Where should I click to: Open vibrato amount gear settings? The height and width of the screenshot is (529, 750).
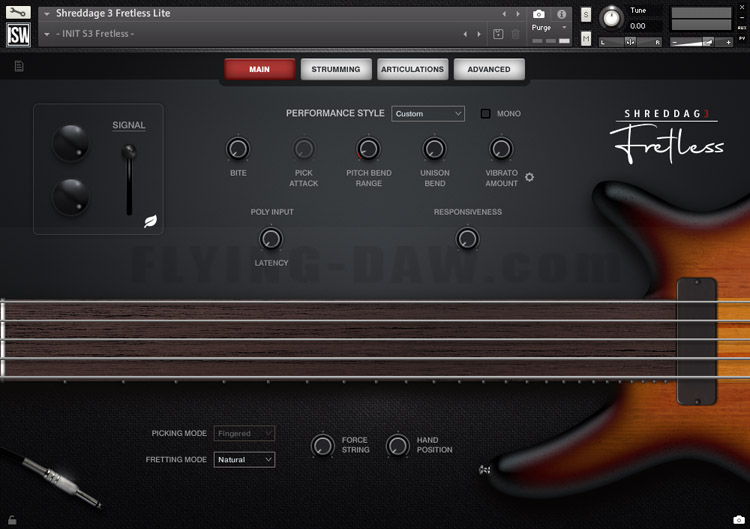(529, 177)
